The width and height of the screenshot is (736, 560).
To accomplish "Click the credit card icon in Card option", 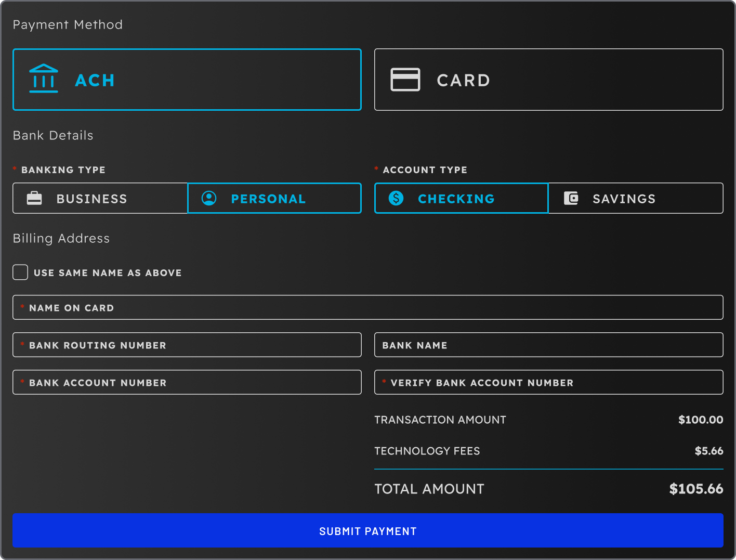I will coord(406,80).
